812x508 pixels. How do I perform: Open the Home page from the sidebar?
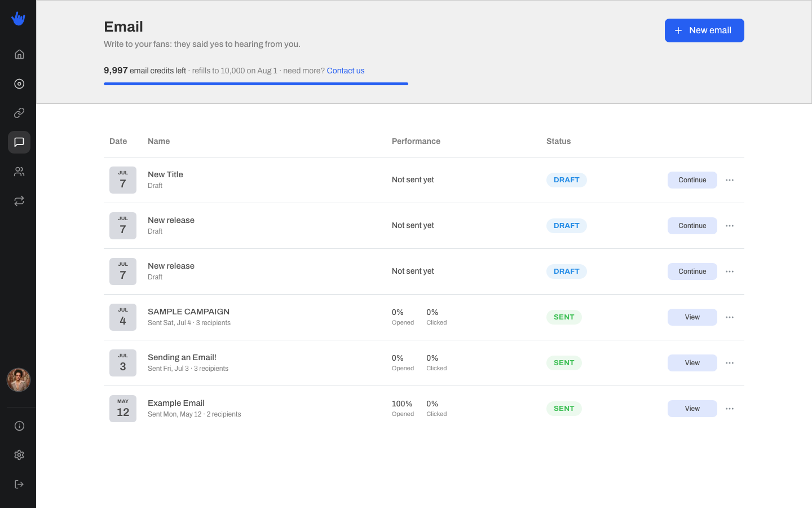(x=19, y=54)
